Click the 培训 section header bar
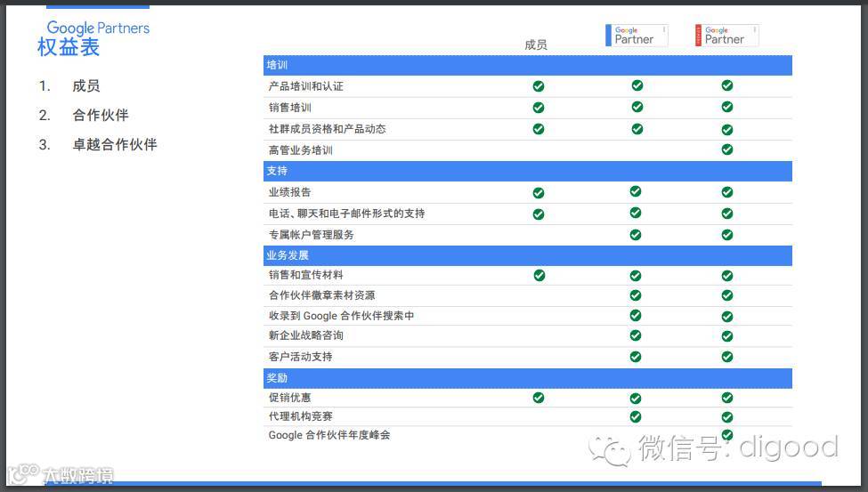Image resolution: width=868 pixels, height=492 pixels. point(528,65)
